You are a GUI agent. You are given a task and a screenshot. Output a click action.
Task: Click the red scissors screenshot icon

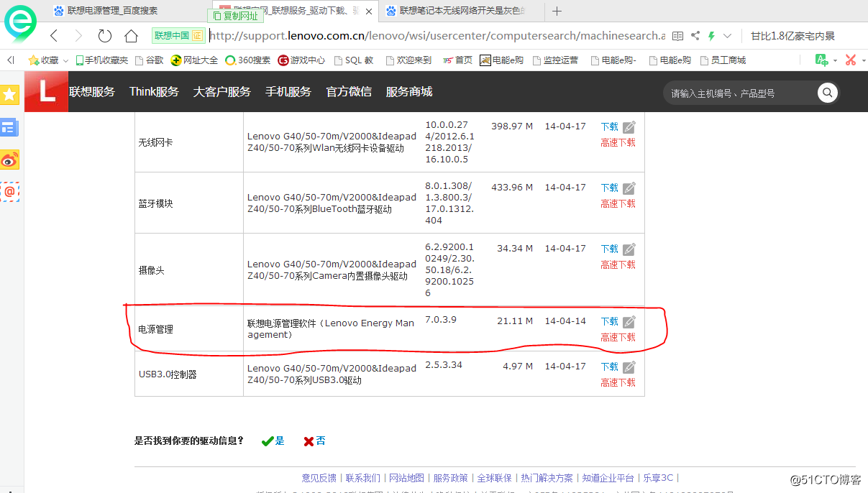851,60
